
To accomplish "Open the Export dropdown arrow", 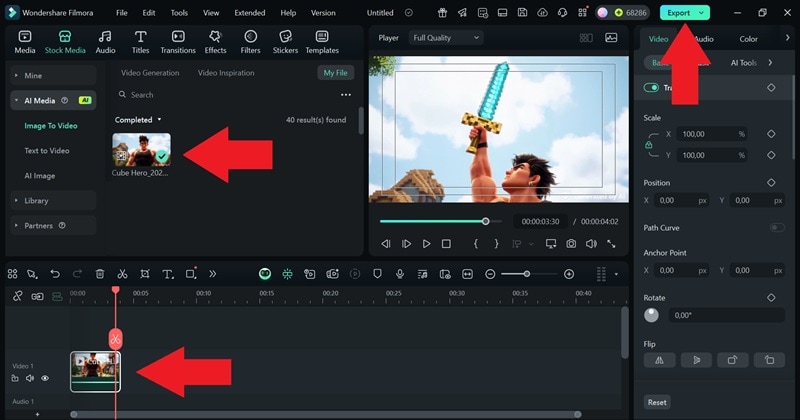I will click(x=702, y=13).
